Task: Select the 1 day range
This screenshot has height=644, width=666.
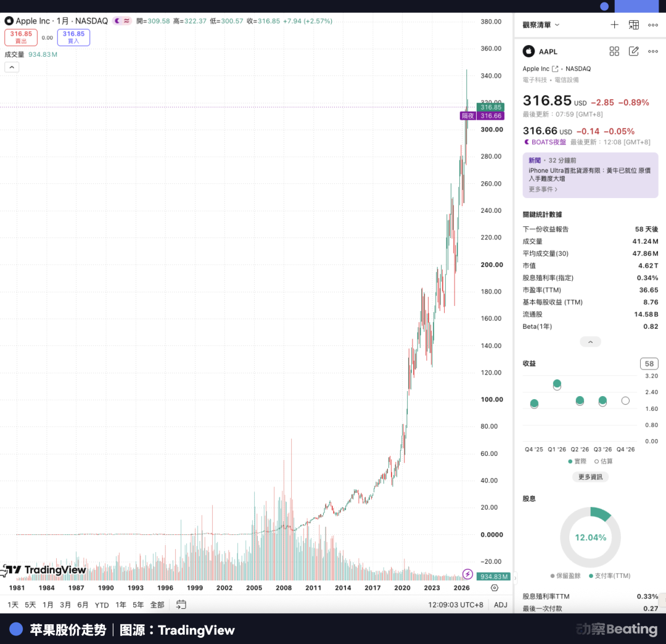Action: pyautogui.click(x=13, y=605)
